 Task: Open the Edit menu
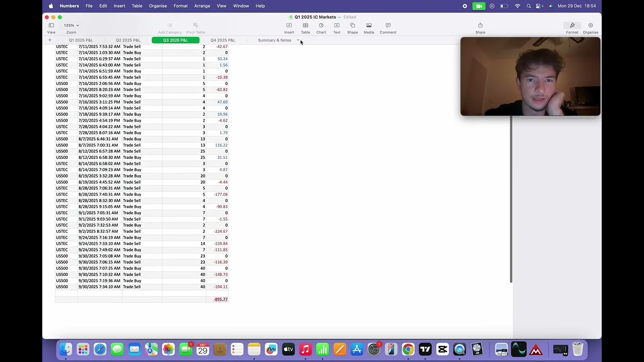click(x=103, y=6)
